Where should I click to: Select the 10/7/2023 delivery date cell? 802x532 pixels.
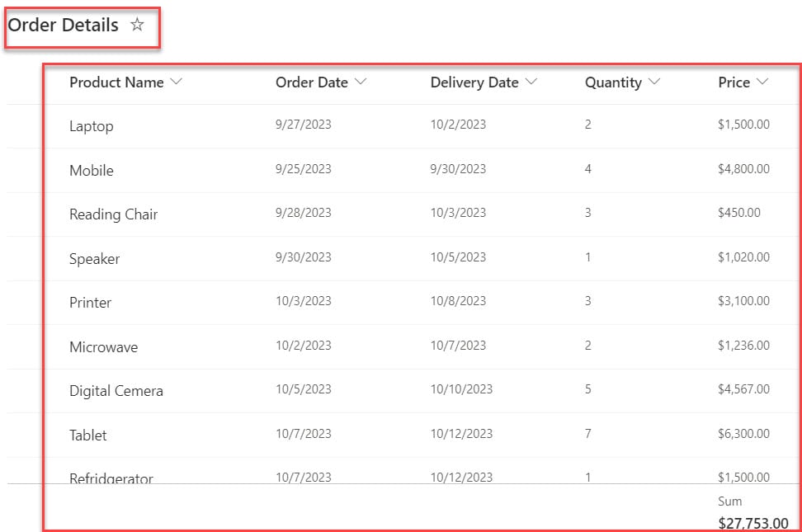[x=458, y=346]
